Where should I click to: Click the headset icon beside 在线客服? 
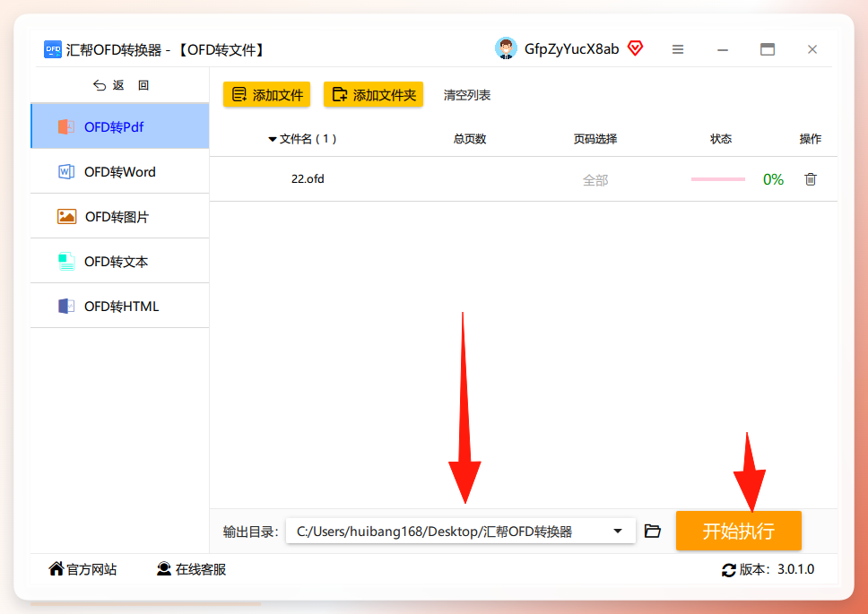pos(164,568)
